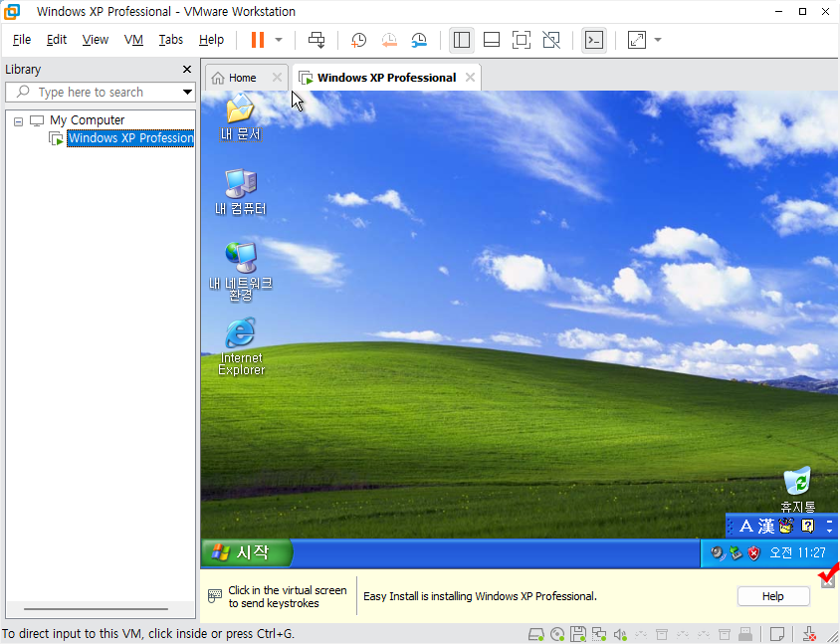
Task: Close the Easy Install notification bar
Action: (827, 581)
